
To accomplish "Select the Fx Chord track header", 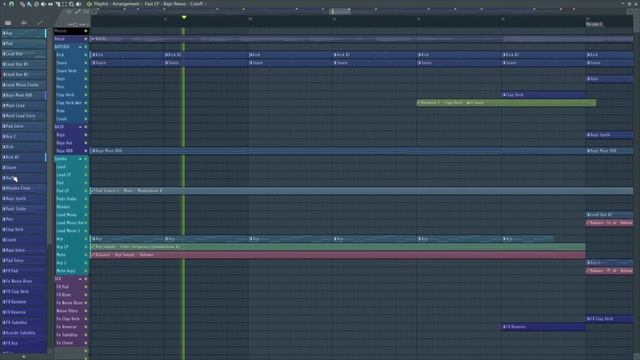I will click(71, 343).
